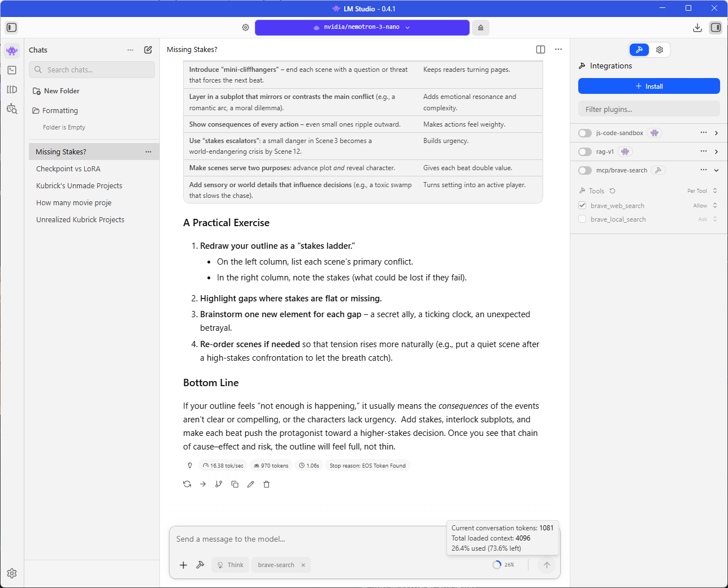The width and height of the screenshot is (728, 588).
Task: Open the Checkpoint vs LoRA chat
Action: [68, 169]
